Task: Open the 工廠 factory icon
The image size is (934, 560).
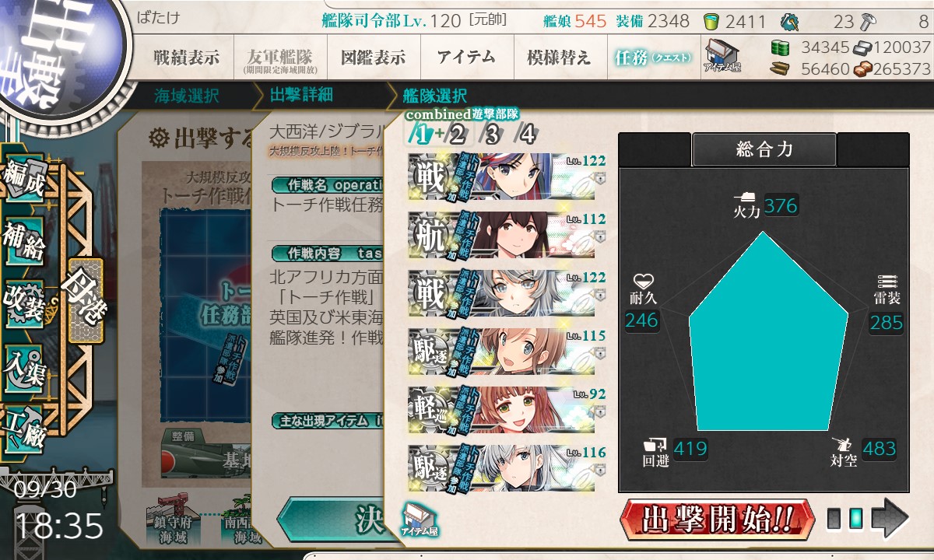Action: pyautogui.click(x=23, y=422)
